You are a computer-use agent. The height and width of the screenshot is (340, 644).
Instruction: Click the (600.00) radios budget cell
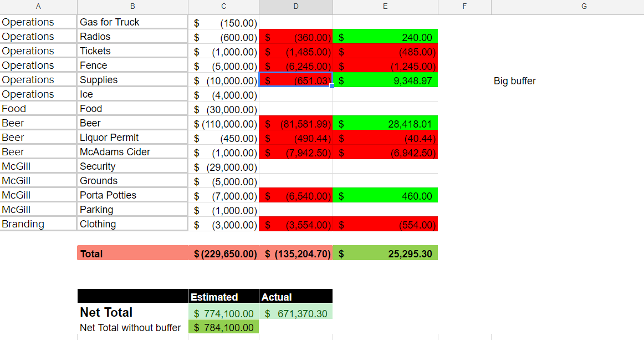point(223,37)
